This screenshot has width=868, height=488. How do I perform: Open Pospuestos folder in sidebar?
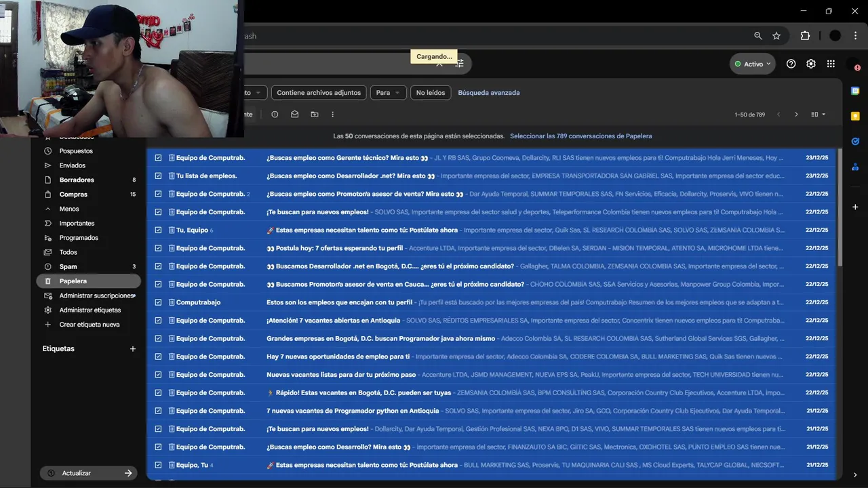click(76, 151)
